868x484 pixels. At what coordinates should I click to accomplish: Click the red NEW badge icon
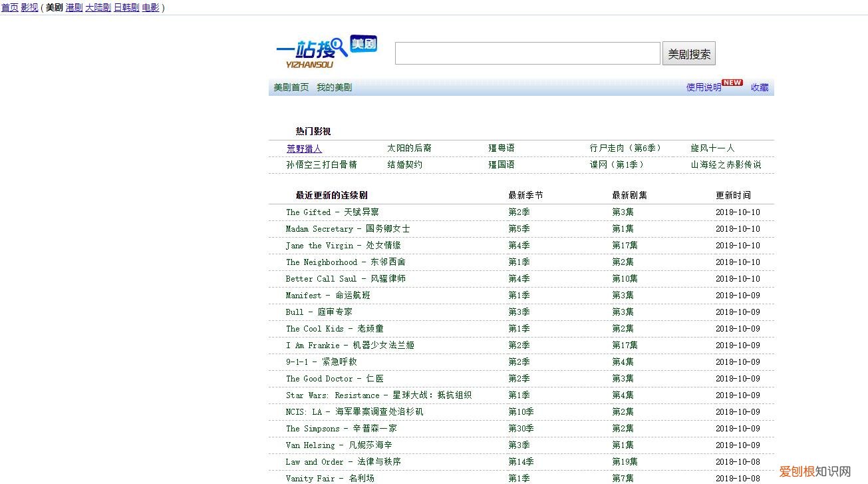click(731, 82)
